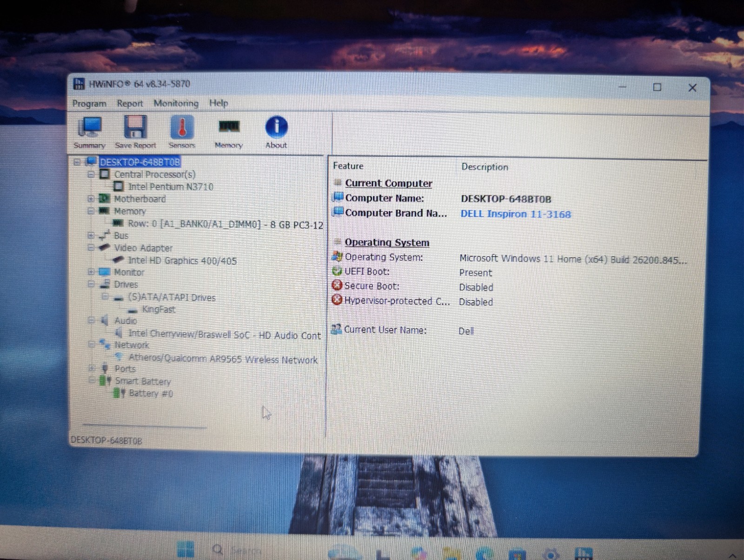Image resolution: width=744 pixels, height=560 pixels.
Task: Select (S)ATA/ATAPI Drives tree item
Action: tap(172, 297)
